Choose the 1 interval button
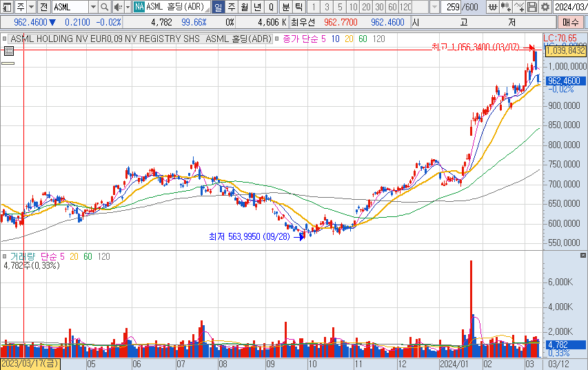The height and width of the screenshot is (370, 588). [314, 7]
